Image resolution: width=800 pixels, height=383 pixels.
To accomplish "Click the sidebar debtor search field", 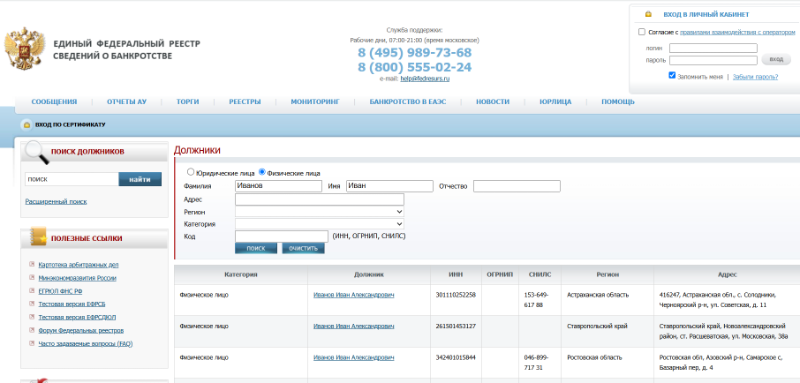I will pyautogui.click(x=72, y=180).
